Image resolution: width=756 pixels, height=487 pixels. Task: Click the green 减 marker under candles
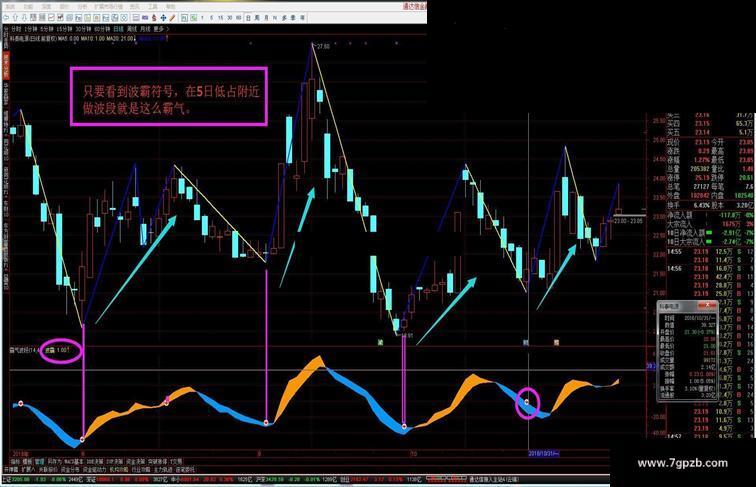point(380,342)
